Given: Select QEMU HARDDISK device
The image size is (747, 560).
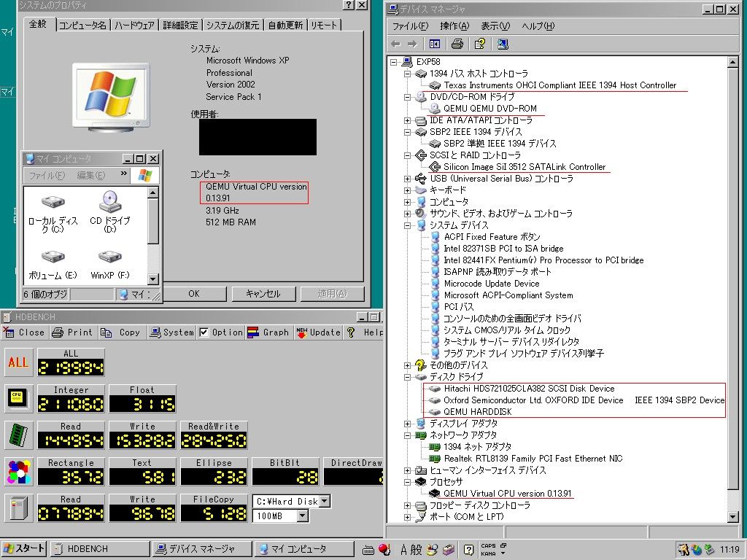Looking at the screenshot, I should [477, 412].
